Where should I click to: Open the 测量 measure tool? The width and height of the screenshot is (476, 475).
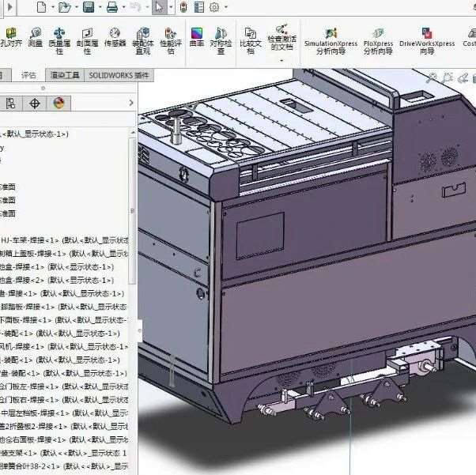tap(36, 37)
